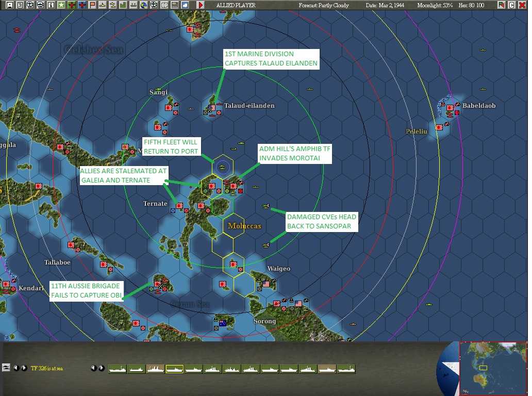Click the crosshair target screen icon
532x396 pixels.
pos(154,5)
